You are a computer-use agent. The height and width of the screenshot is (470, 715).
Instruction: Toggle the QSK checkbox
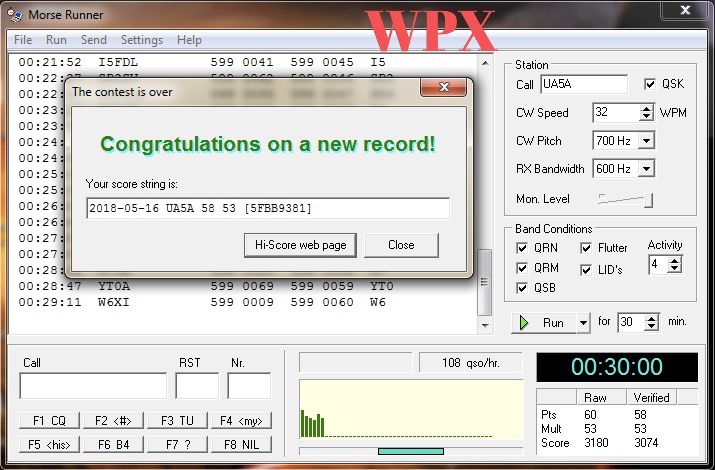coord(651,84)
